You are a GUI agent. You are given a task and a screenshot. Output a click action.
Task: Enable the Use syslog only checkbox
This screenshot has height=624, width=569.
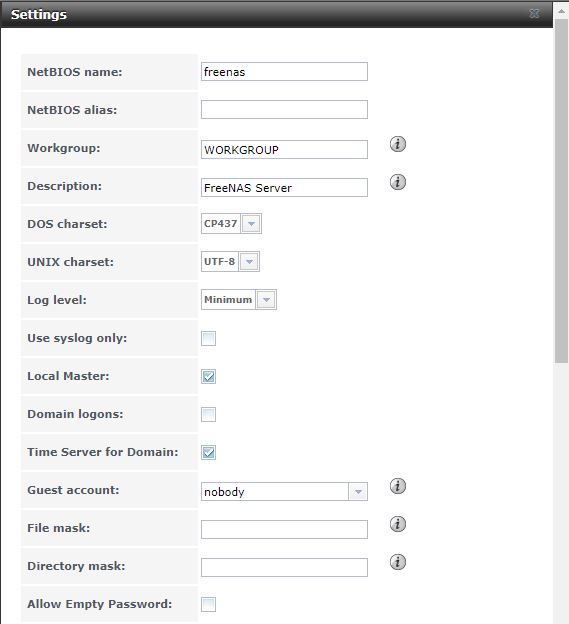pos(209,339)
